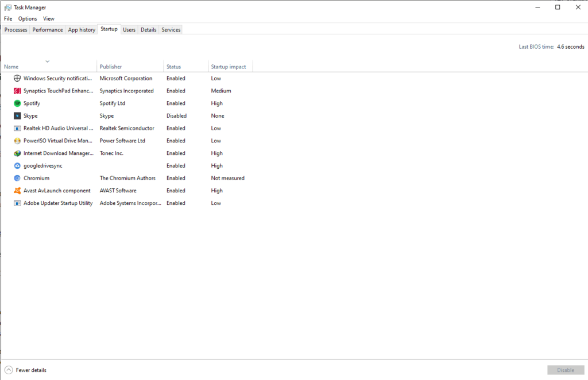Click the Medium startup impact value
Viewport: 588px width, 380px height.
[221, 91]
